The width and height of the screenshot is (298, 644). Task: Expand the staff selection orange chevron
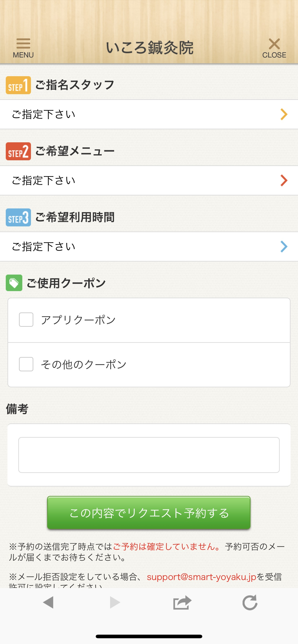pos(284,114)
